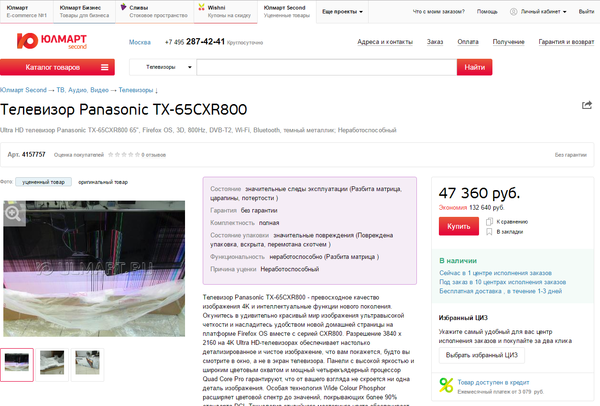Click the share icon beside the product title
Screen dimensions: 600x406
point(587,105)
